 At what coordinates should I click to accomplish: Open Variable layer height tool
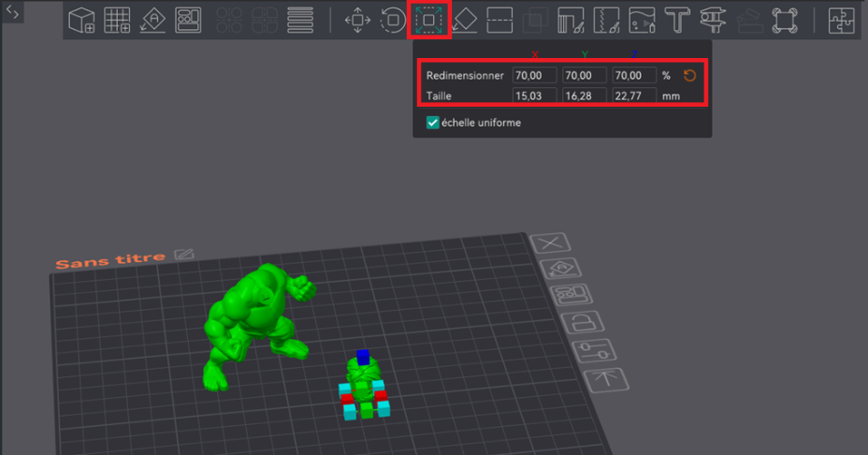point(300,20)
